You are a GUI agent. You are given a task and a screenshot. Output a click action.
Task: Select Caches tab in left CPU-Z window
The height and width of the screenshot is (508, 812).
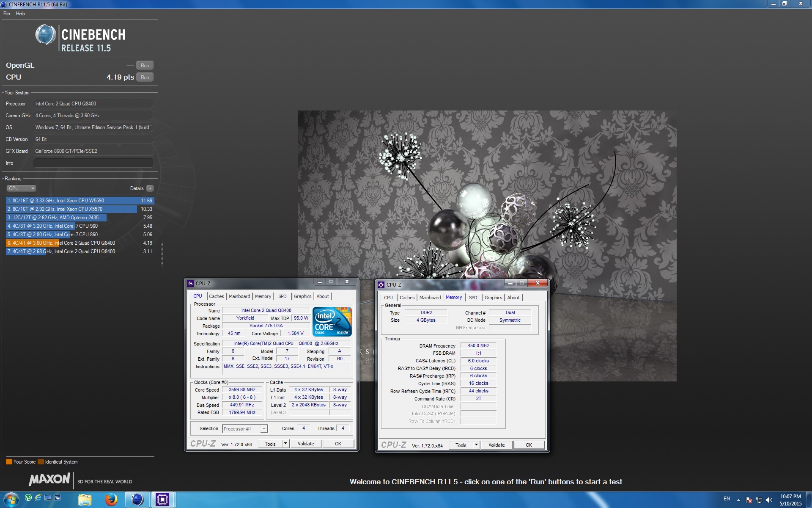pos(216,296)
